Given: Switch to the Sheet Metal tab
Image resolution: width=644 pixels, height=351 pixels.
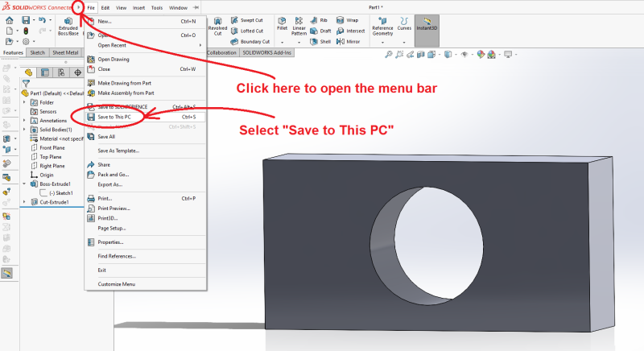Looking at the screenshot, I should [65, 52].
